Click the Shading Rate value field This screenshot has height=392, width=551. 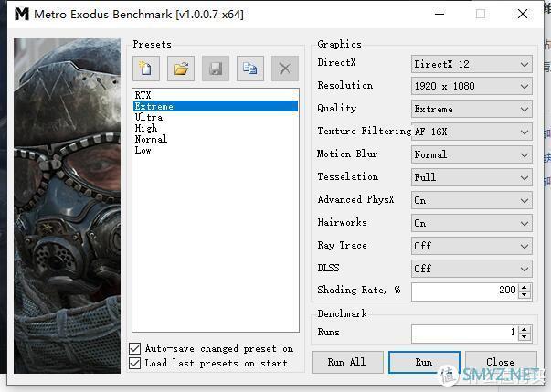click(465, 291)
